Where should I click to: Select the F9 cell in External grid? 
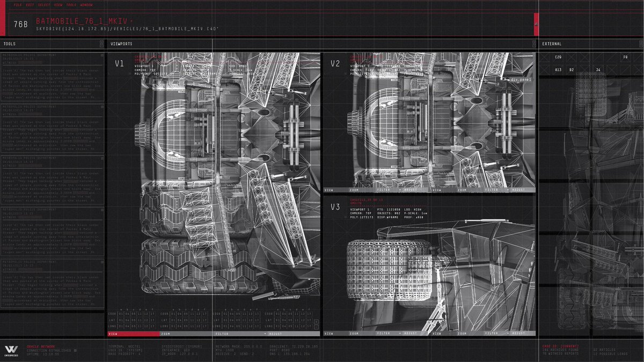click(x=626, y=57)
